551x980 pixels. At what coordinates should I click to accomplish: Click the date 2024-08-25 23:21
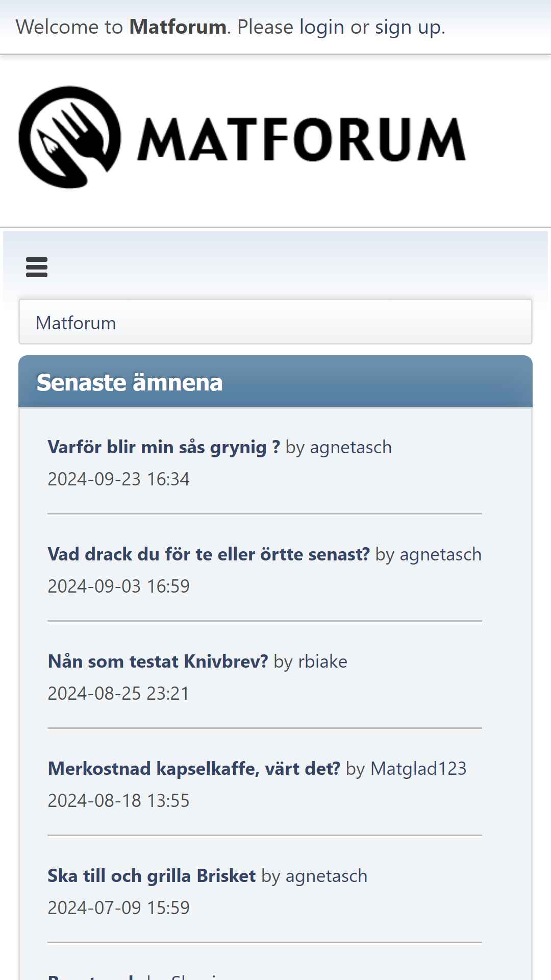pos(118,694)
